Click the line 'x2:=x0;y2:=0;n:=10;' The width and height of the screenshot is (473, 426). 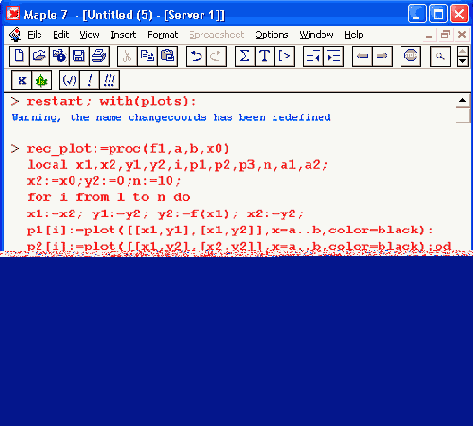104,181
